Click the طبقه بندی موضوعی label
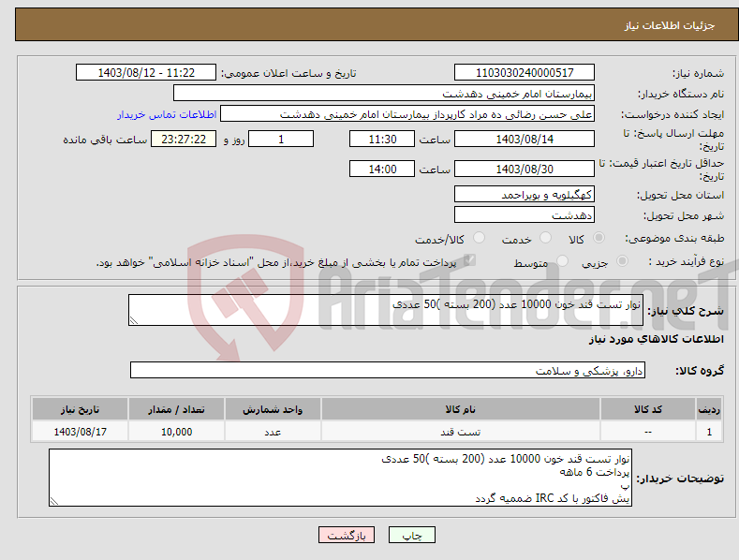This screenshot has height=560, width=739. click(x=674, y=239)
